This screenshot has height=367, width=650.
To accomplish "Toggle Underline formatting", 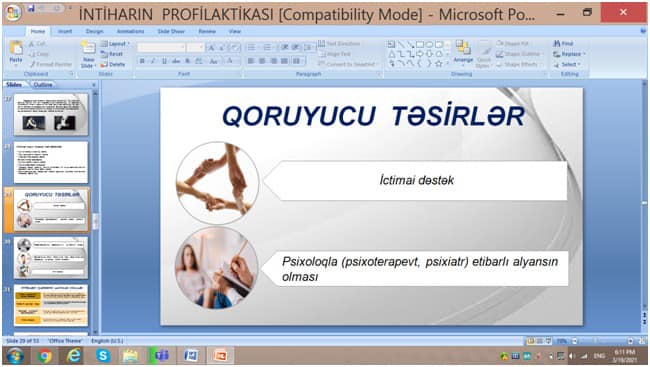I will 164,61.
